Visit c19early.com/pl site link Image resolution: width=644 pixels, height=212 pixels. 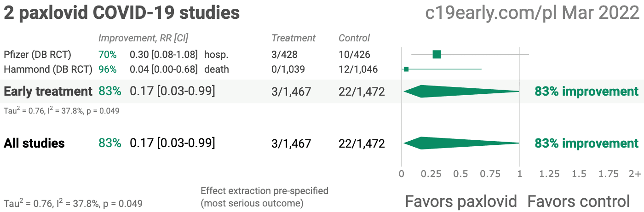tap(491, 13)
